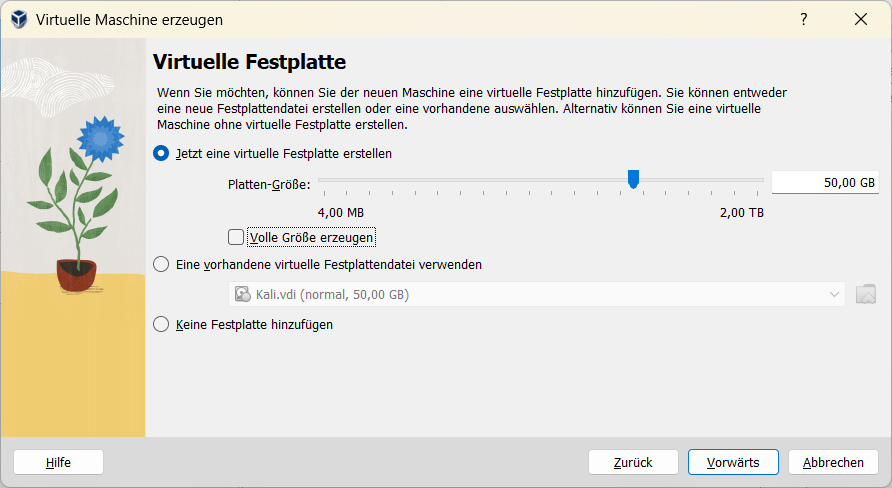Select 'Jetzt eine virtuelle Festplatte erstellen' option
This screenshot has height=488, width=892.
coord(161,154)
